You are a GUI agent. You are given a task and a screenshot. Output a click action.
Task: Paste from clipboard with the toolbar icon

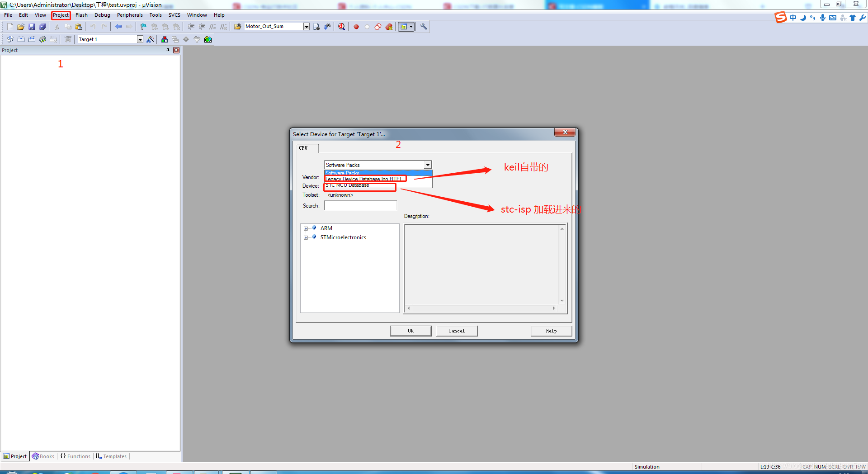[x=79, y=27]
